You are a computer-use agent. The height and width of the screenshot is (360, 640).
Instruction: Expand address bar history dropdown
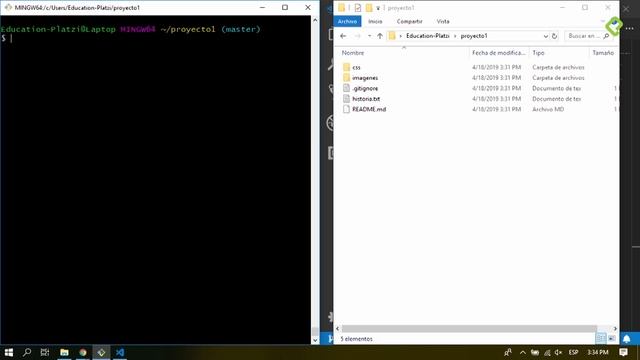[x=546, y=36]
